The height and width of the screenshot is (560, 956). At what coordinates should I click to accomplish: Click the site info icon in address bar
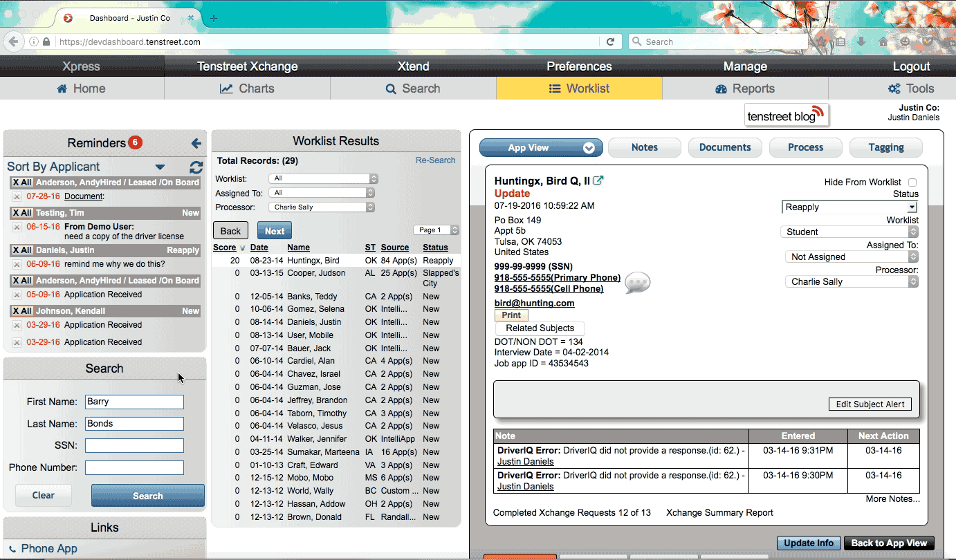(33, 41)
